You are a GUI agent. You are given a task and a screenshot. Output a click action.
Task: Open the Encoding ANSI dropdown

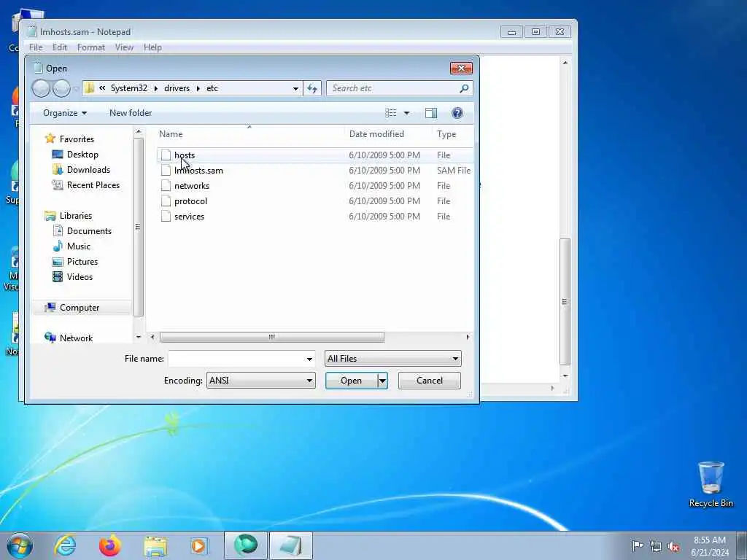[x=260, y=381]
